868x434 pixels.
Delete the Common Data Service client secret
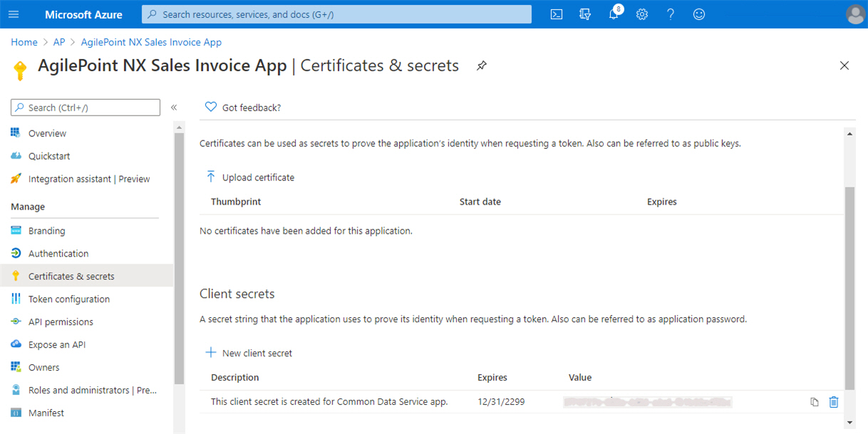[834, 402]
